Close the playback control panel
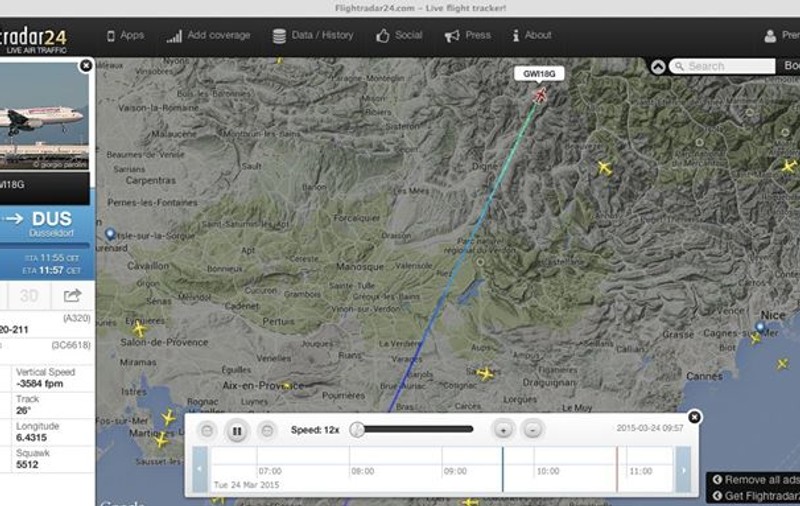This screenshot has width=800, height=506. (694, 417)
